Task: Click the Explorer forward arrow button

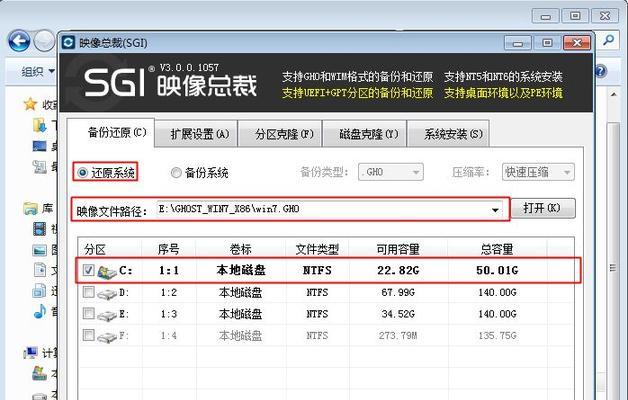Action: tap(45, 41)
